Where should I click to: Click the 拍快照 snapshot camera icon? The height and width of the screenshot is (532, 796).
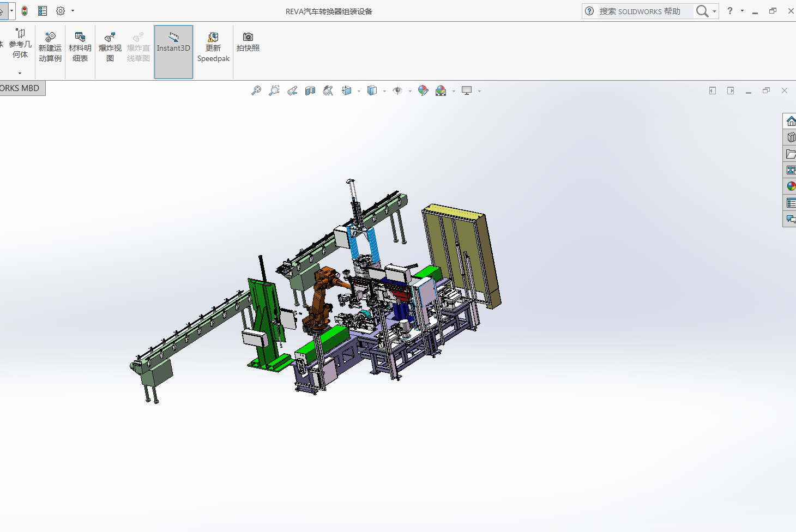248,42
